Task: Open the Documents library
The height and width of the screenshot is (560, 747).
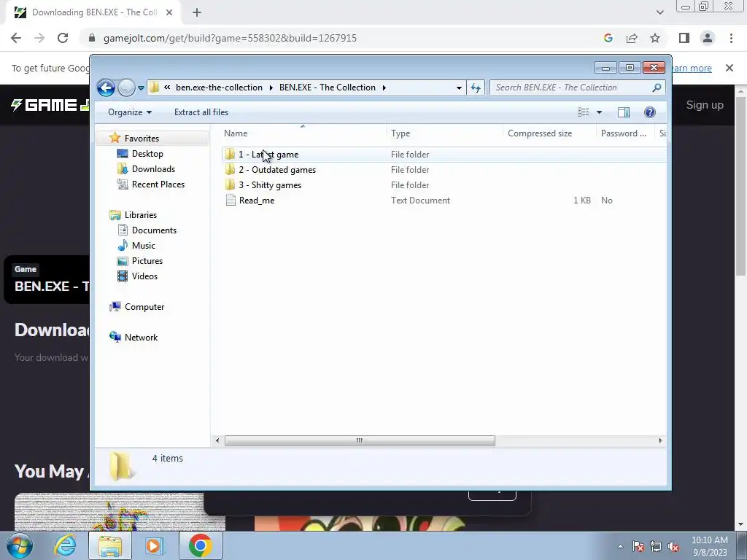Action: 154,230
